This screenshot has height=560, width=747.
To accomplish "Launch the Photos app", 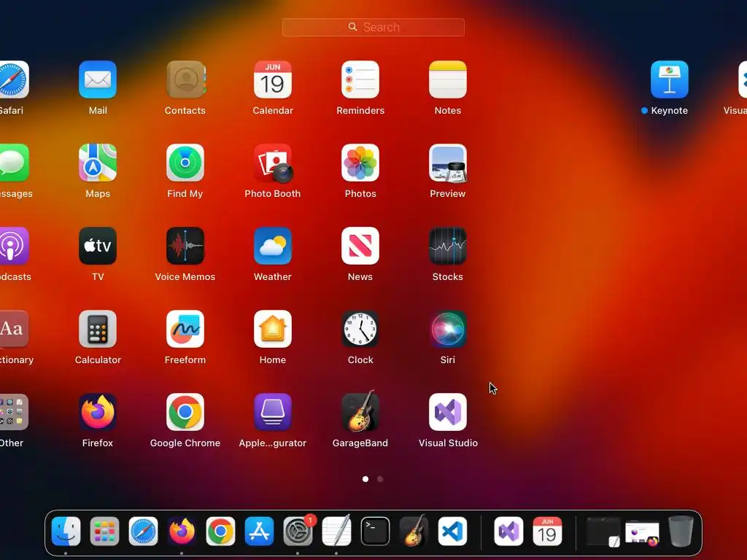I will coord(360,163).
